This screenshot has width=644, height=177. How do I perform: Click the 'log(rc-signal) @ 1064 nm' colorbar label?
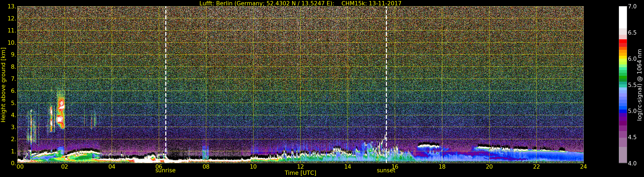pyautogui.click(x=640, y=85)
